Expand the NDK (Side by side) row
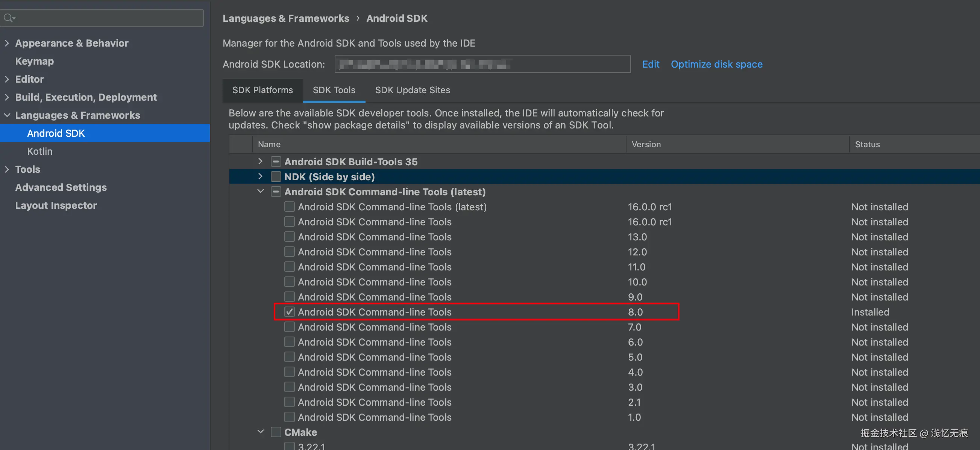Viewport: 980px width, 450px height. [260, 176]
